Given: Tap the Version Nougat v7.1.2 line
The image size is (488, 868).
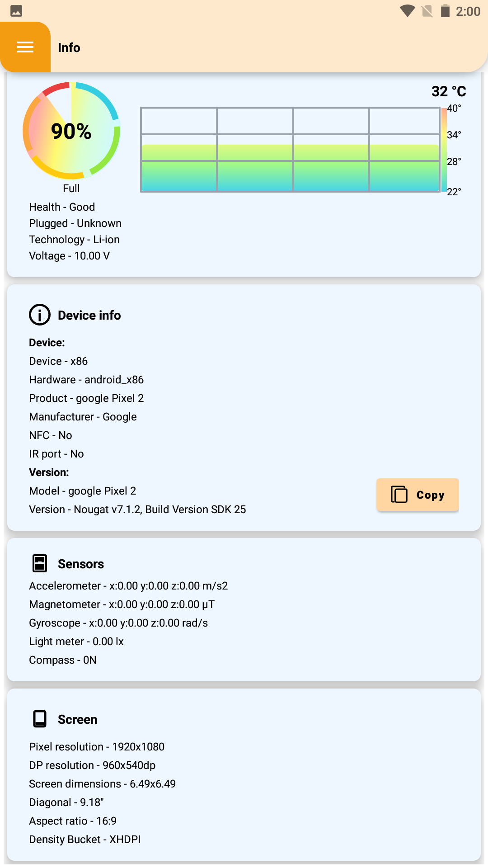Looking at the screenshot, I should coord(137,509).
